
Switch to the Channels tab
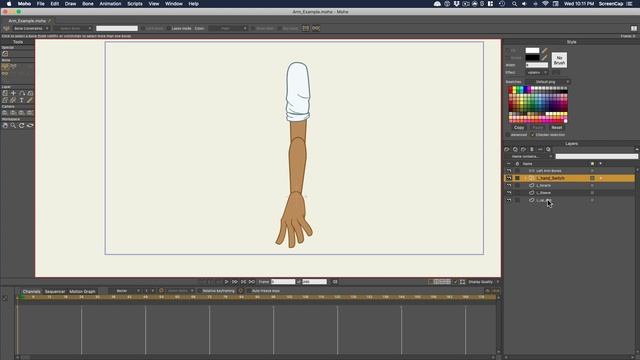click(31, 291)
